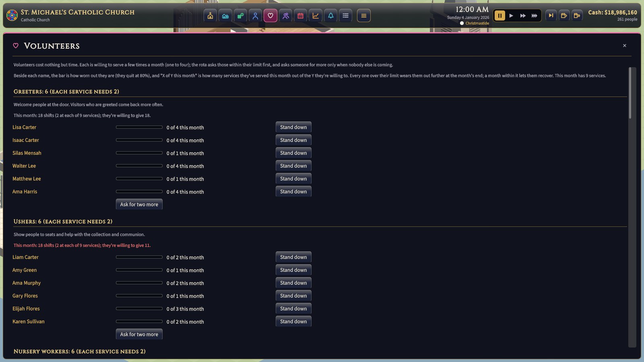Select the heart Volunteers toolbar icon
644x362 pixels.
click(270, 16)
